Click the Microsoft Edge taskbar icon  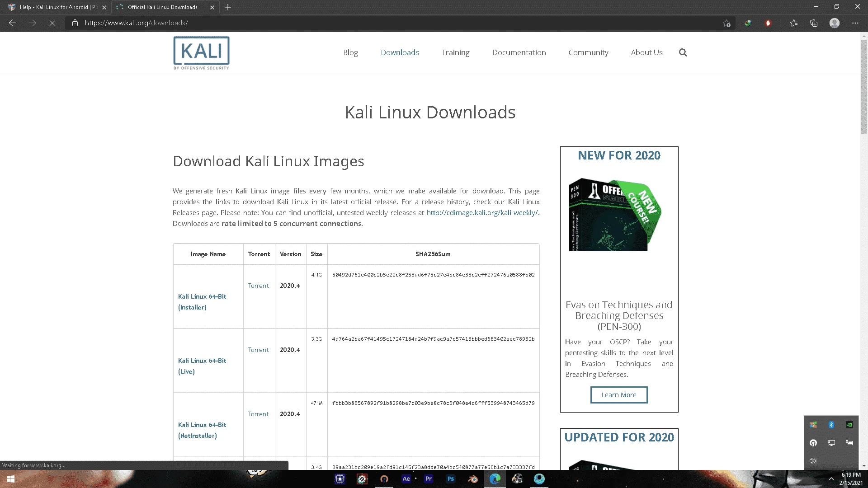495,479
